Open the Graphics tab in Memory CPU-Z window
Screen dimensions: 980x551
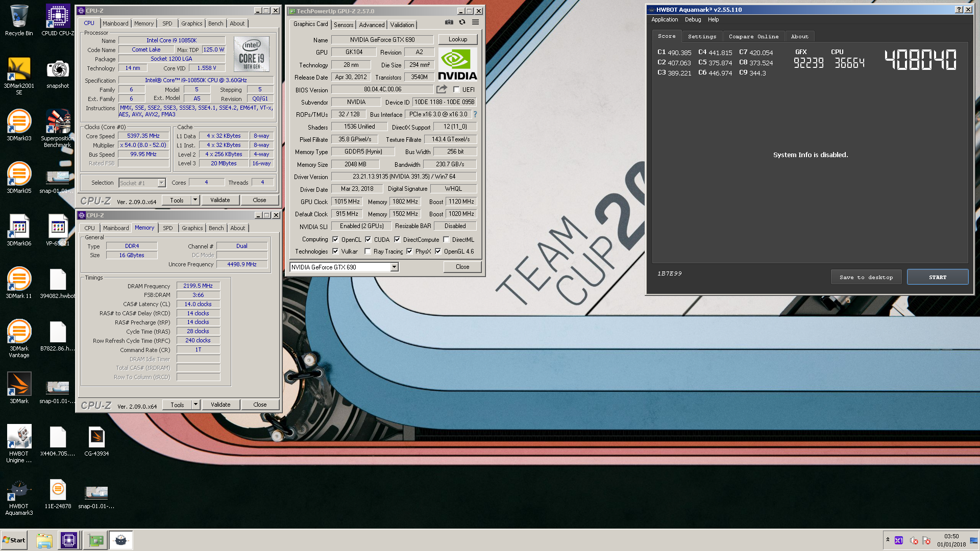(x=192, y=228)
